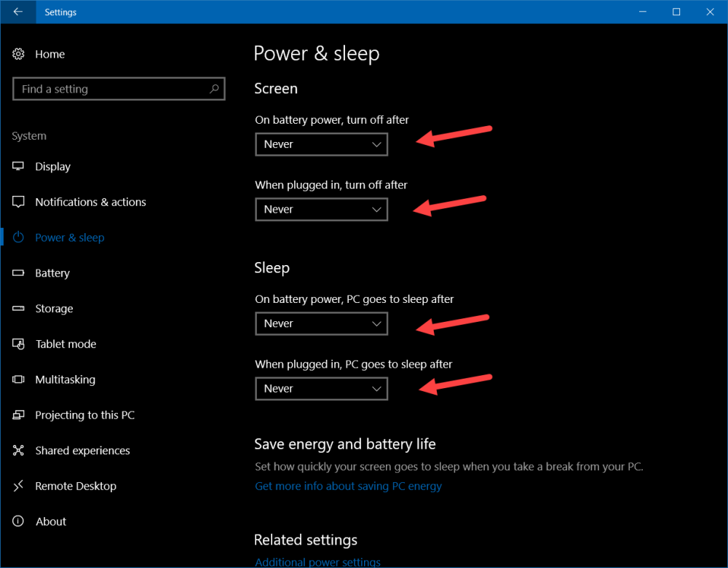The width and height of the screenshot is (728, 568).
Task: Open Multitasking settings
Action: point(65,379)
